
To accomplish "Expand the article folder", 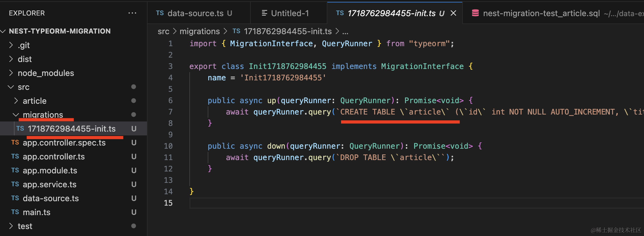I will 35,101.
